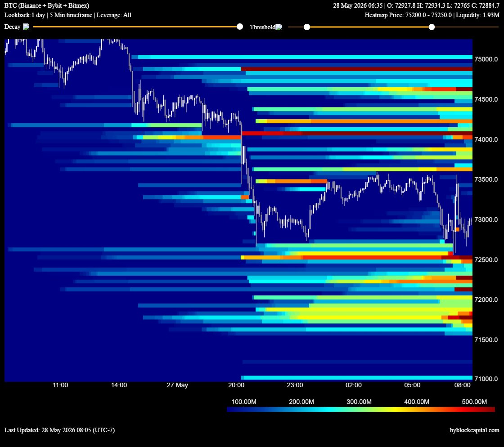Click the cyan liquidity band at 71000

[356, 378]
